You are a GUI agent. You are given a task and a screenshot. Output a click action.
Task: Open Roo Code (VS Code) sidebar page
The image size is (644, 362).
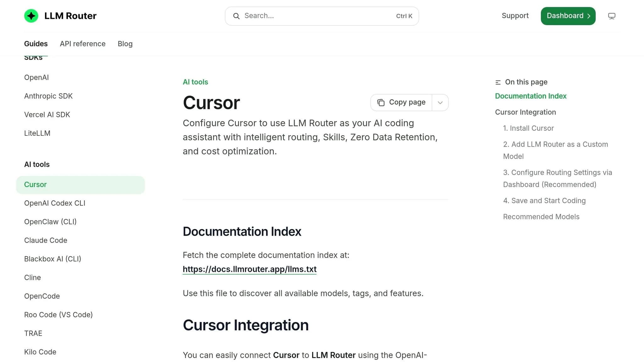coord(58,315)
